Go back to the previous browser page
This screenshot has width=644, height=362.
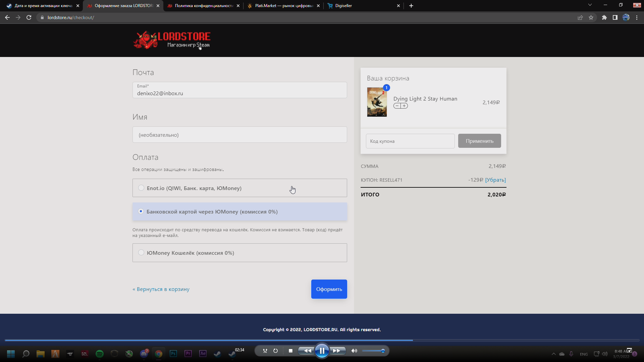[x=7, y=17]
